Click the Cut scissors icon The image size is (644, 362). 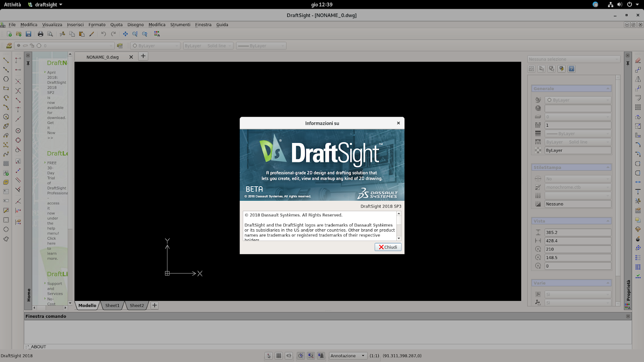[62, 34]
